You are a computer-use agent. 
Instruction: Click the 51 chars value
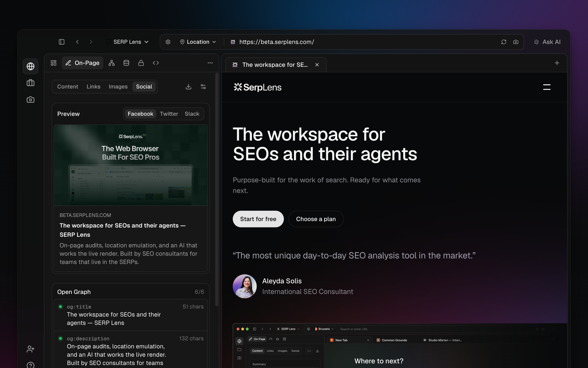pos(193,307)
